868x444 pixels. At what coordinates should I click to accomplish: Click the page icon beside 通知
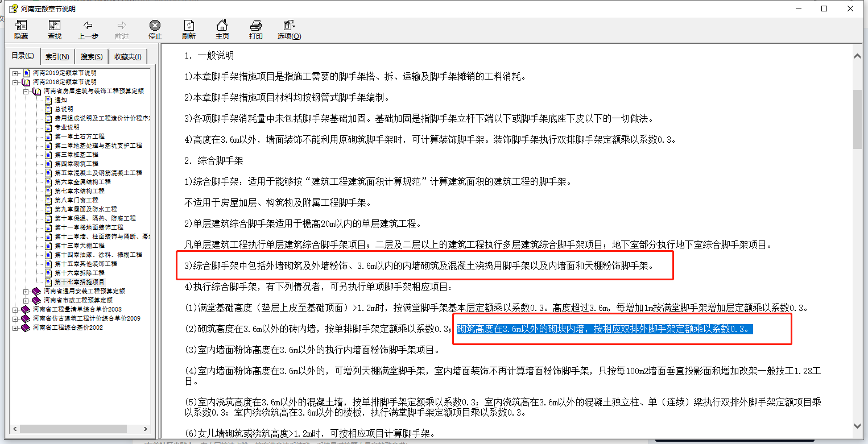(49, 100)
